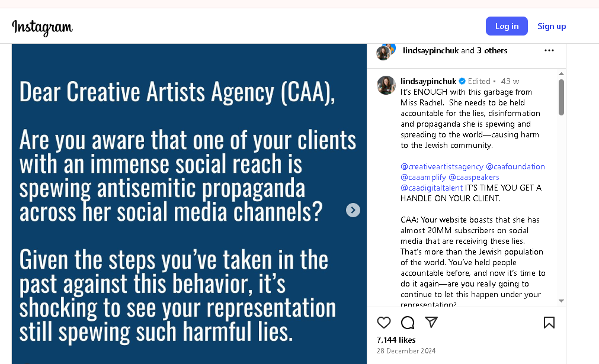Open the three-dot more options menu

[549, 50]
